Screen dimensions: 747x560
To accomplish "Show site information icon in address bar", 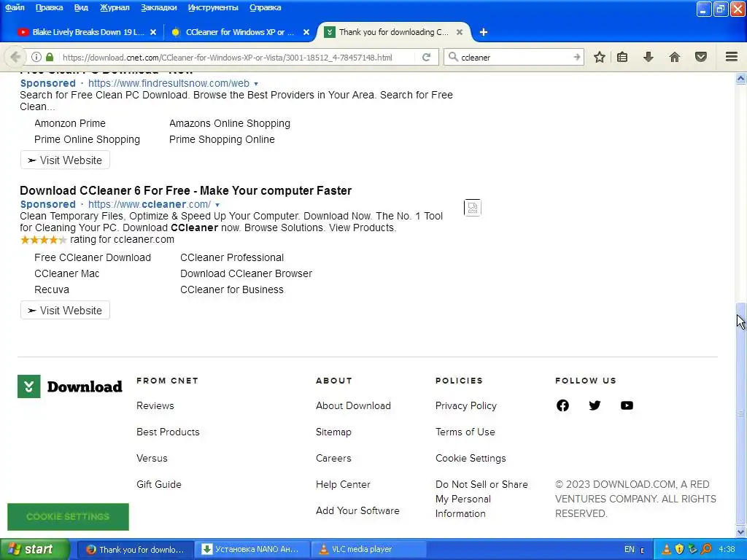I will click(36, 57).
